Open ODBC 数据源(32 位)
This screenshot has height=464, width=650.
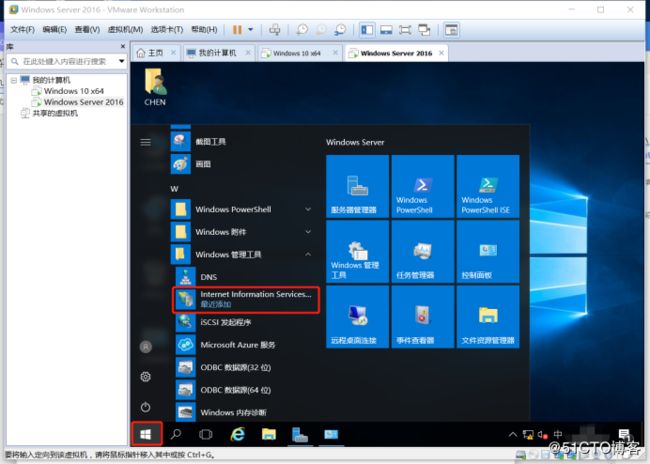coord(245,367)
